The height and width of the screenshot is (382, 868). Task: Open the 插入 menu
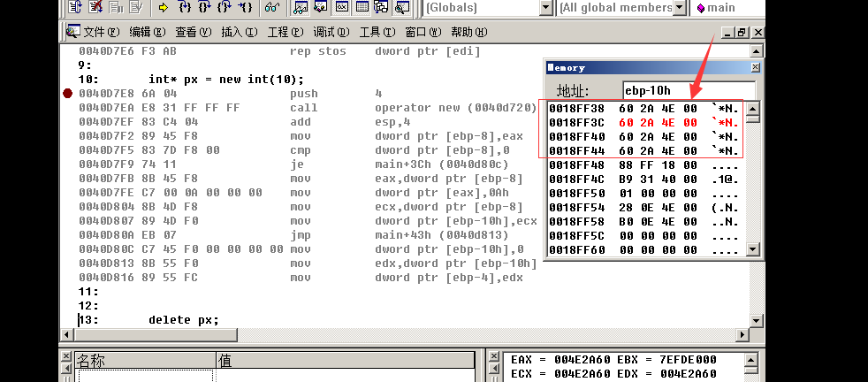pyautogui.click(x=240, y=32)
